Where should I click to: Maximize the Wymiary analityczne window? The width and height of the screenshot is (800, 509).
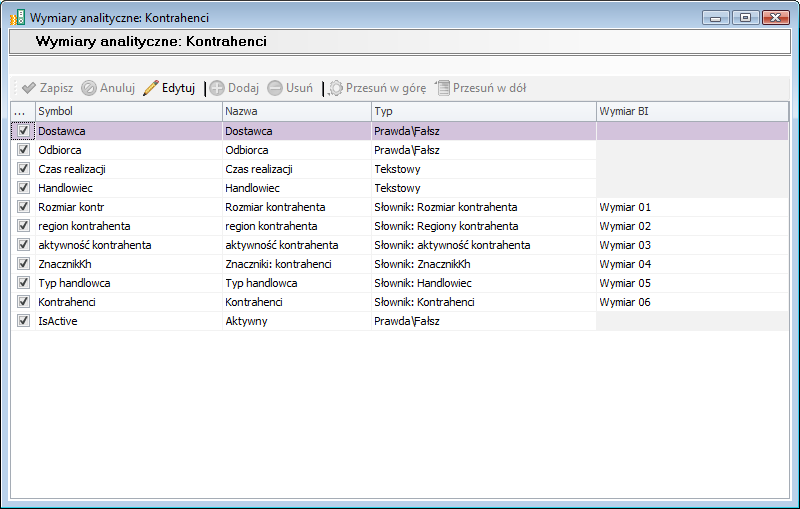pyautogui.click(x=745, y=17)
